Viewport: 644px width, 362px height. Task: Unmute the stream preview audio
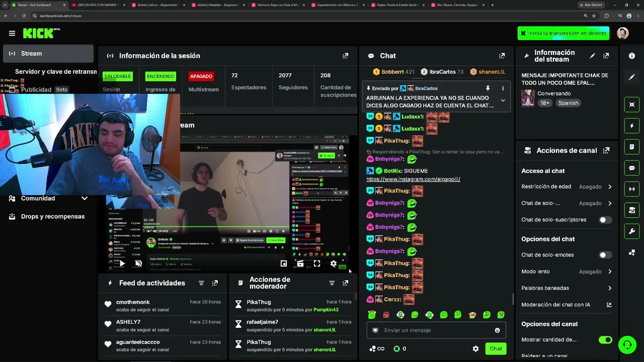tap(139, 263)
